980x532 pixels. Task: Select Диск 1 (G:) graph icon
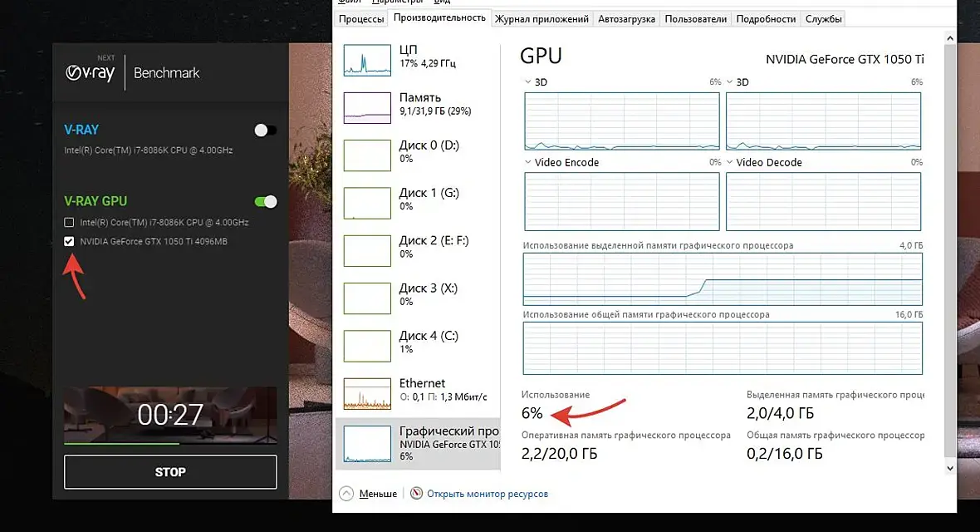pyautogui.click(x=367, y=204)
